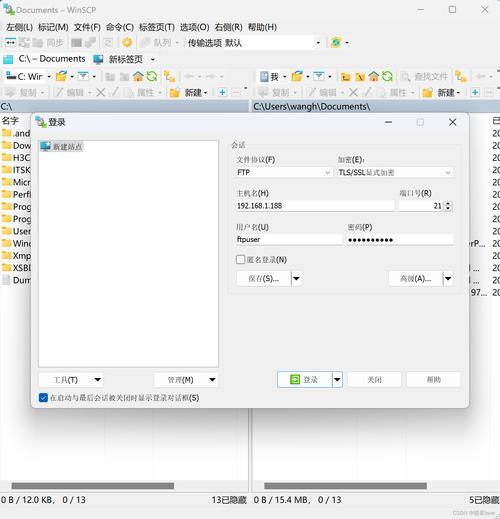
Task: Click the right panel root directory icon
Action: [x=360, y=77]
